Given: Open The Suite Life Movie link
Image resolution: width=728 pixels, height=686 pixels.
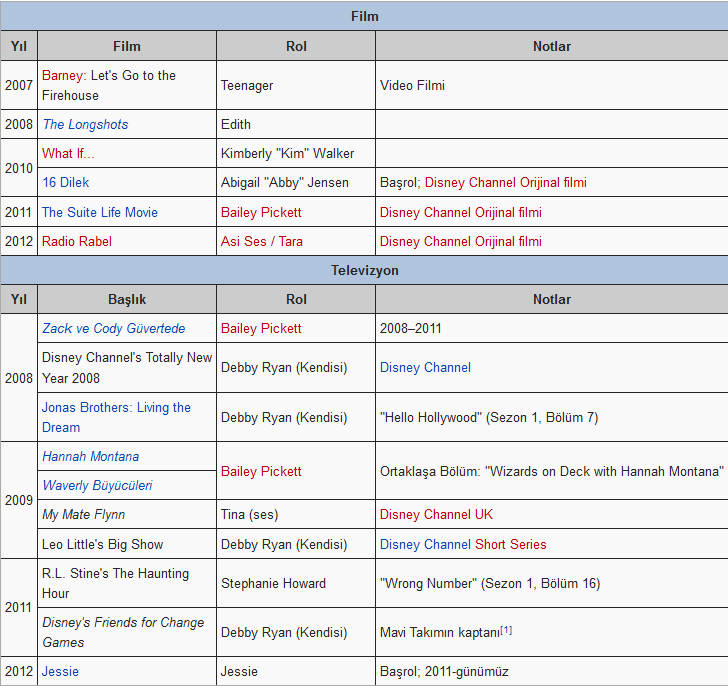Looking at the screenshot, I should (x=99, y=213).
